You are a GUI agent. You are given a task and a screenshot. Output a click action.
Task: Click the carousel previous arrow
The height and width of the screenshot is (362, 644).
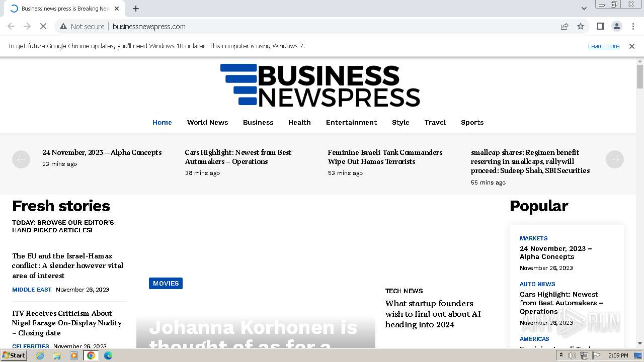[x=21, y=159]
